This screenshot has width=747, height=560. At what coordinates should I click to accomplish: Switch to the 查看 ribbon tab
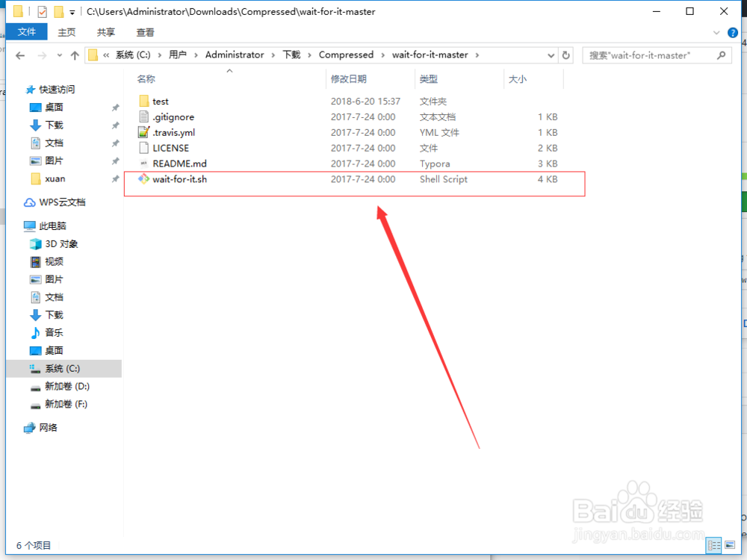pos(146,32)
